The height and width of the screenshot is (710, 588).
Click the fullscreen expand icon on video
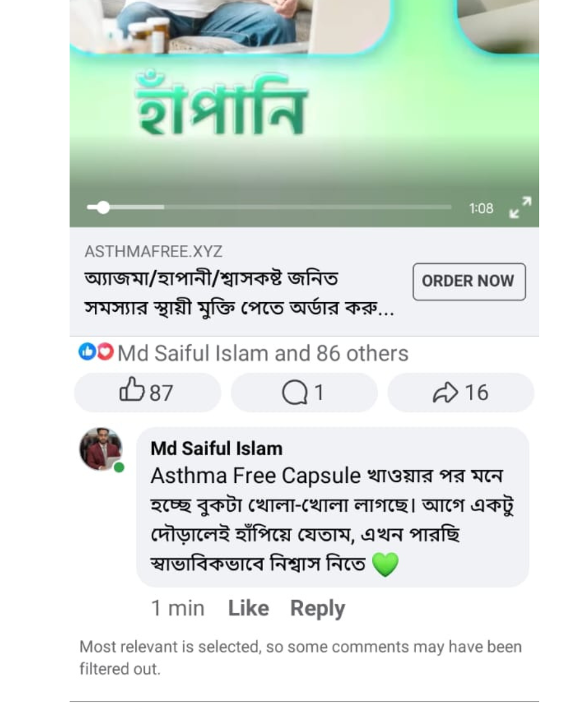pos(520,207)
